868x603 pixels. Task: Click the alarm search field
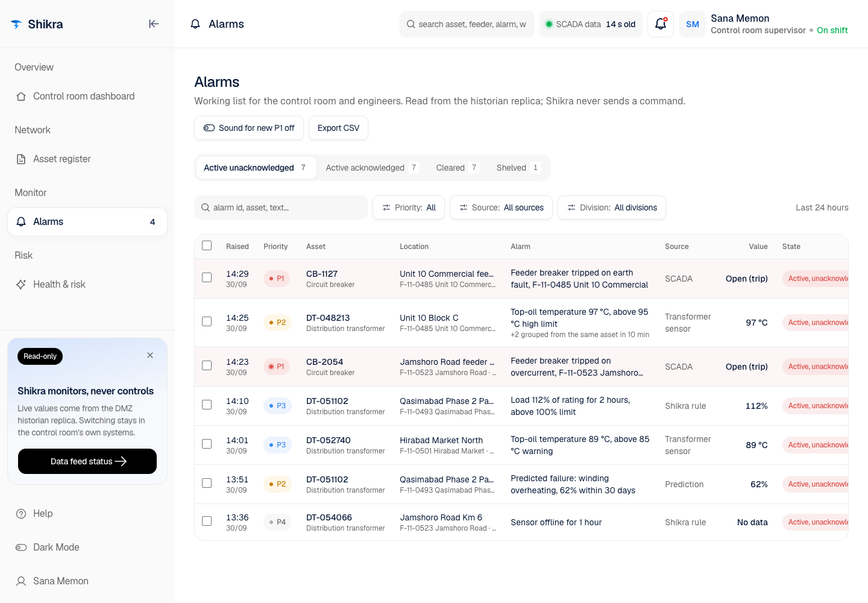[281, 207]
